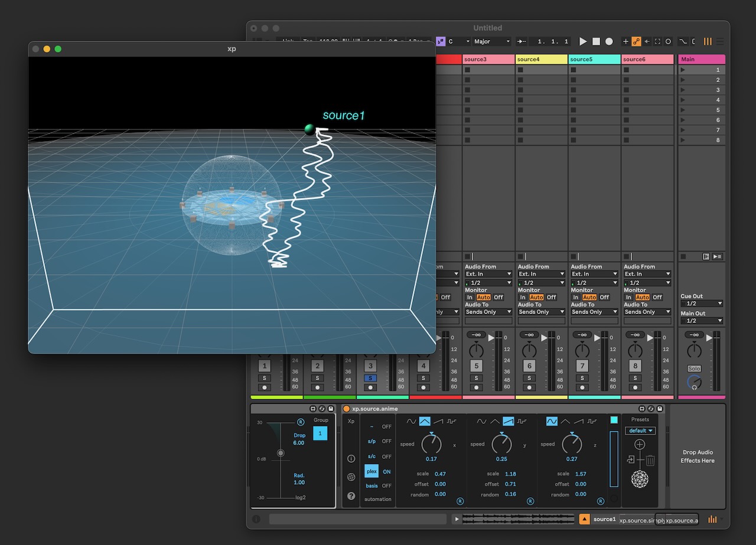Select sine waveform for z axis
Image resolution: width=756 pixels, height=545 pixels.
point(552,421)
